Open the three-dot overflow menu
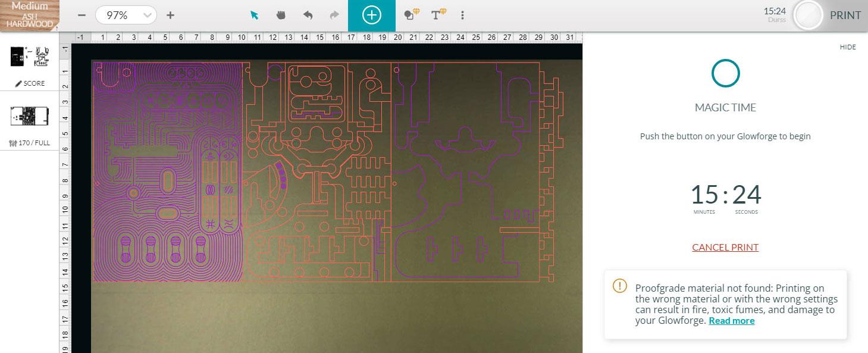 462,15
